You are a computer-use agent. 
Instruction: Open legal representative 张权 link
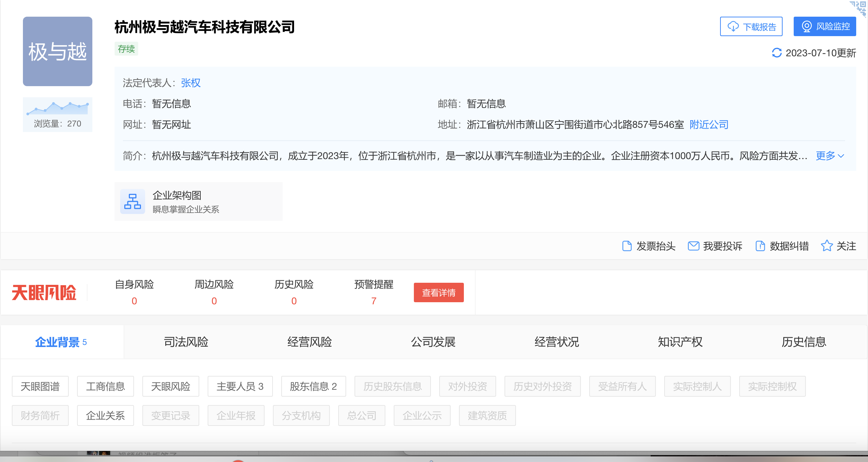(191, 83)
